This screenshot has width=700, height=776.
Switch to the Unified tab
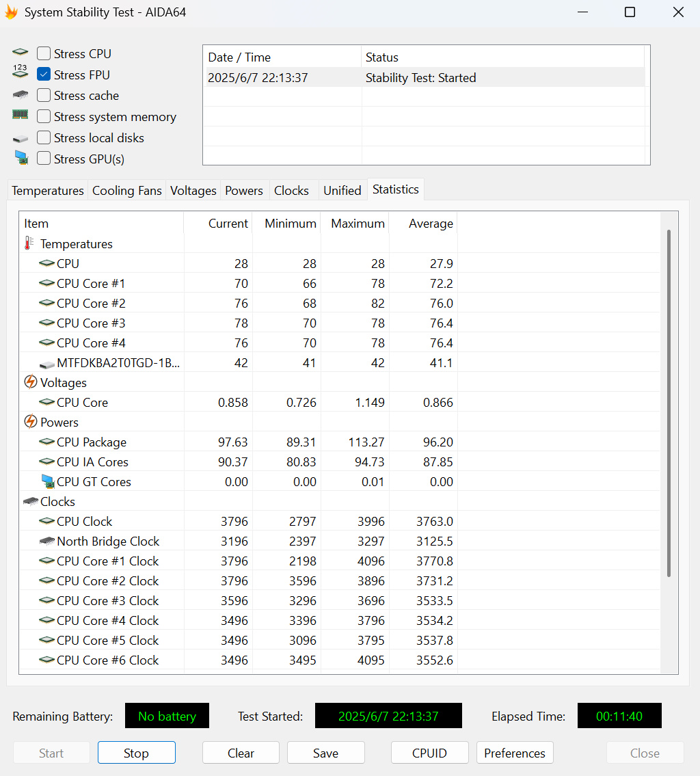click(x=342, y=191)
